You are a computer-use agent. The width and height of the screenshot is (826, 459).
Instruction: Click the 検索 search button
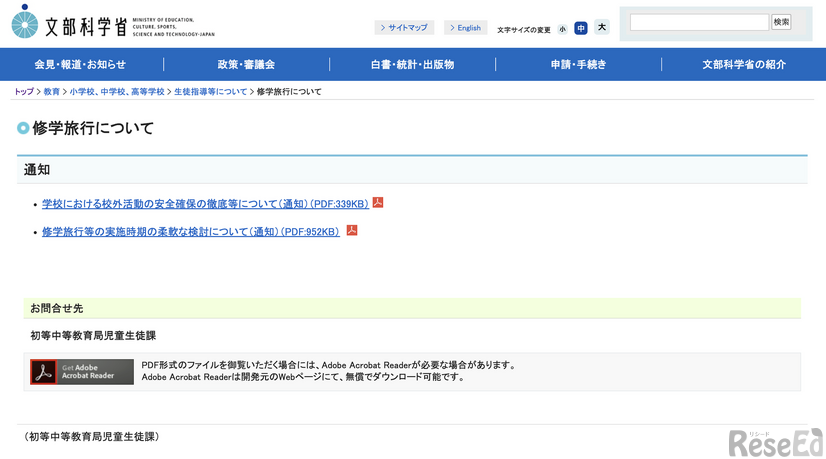click(x=781, y=22)
